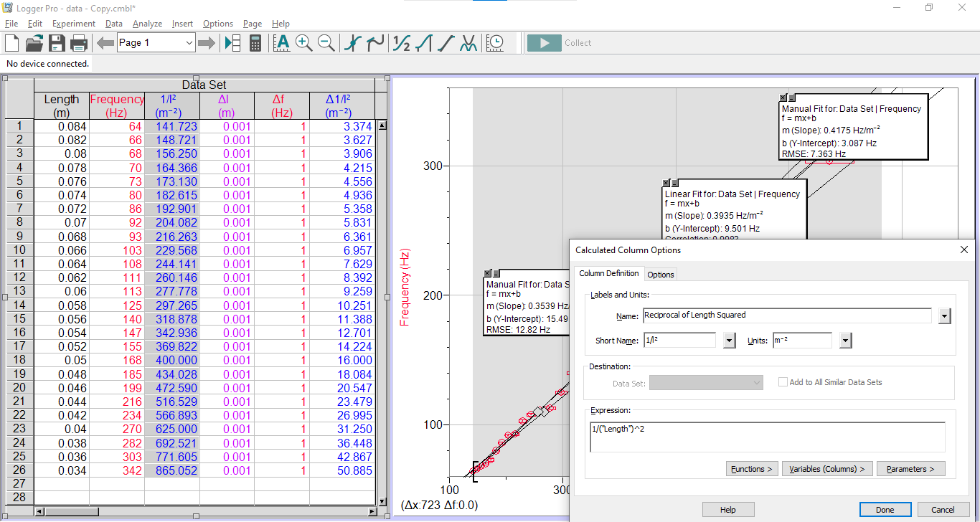Select row number 13 header
The width and height of the screenshot is (980, 522).
pos(19,291)
